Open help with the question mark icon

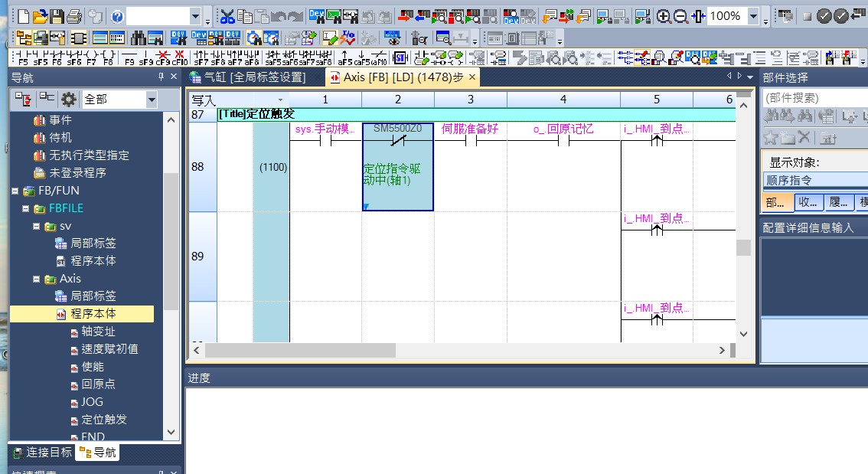click(117, 16)
